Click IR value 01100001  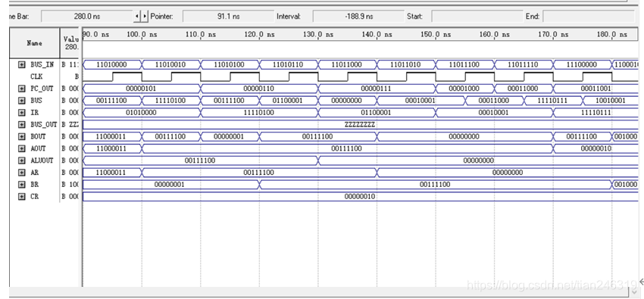pos(377,112)
